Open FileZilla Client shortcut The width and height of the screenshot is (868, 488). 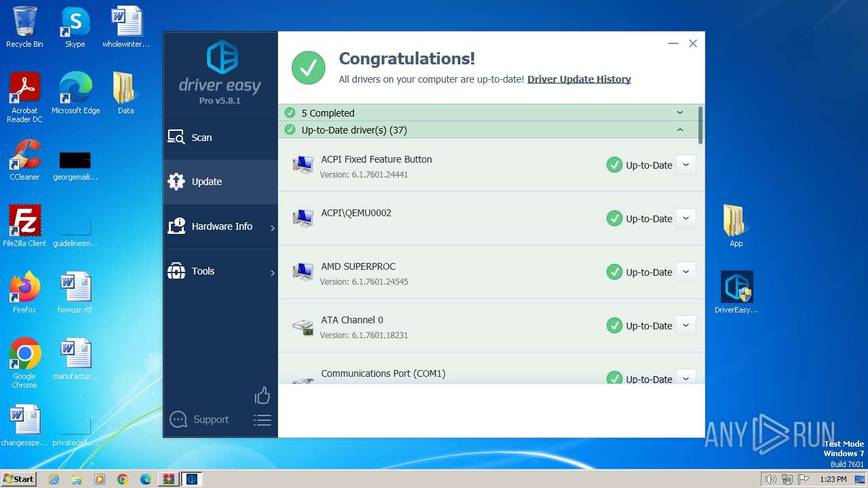pos(24,226)
